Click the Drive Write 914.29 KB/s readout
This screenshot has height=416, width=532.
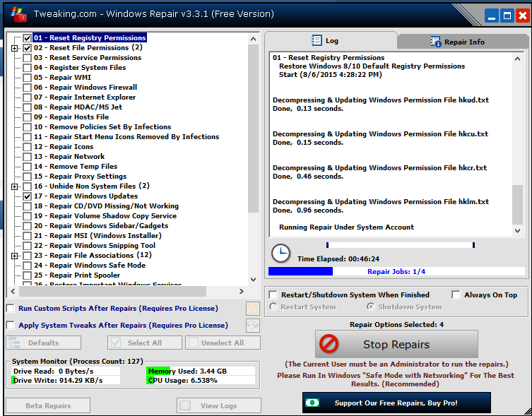[x=66, y=380]
